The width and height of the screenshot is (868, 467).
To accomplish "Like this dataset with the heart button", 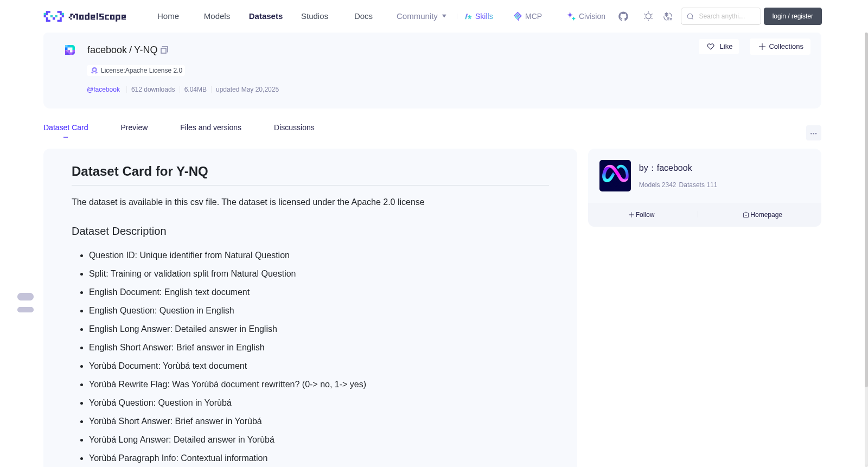I will point(719,47).
